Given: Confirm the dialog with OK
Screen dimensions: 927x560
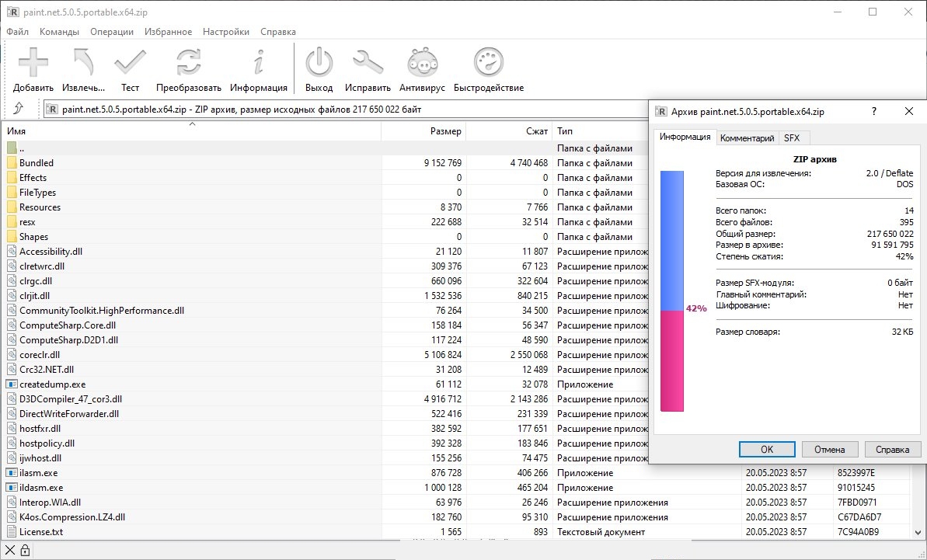Looking at the screenshot, I should tap(767, 450).
